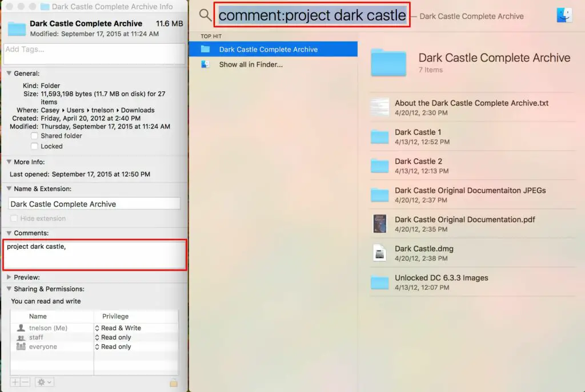Click the 11.6 MB size in Info header
585x392 pixels.
169,23
